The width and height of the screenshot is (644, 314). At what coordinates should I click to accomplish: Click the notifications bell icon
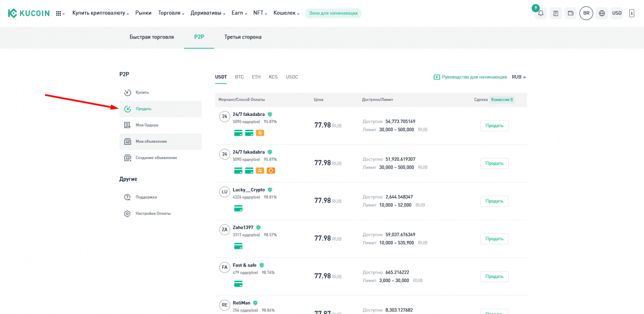(541, 13)
